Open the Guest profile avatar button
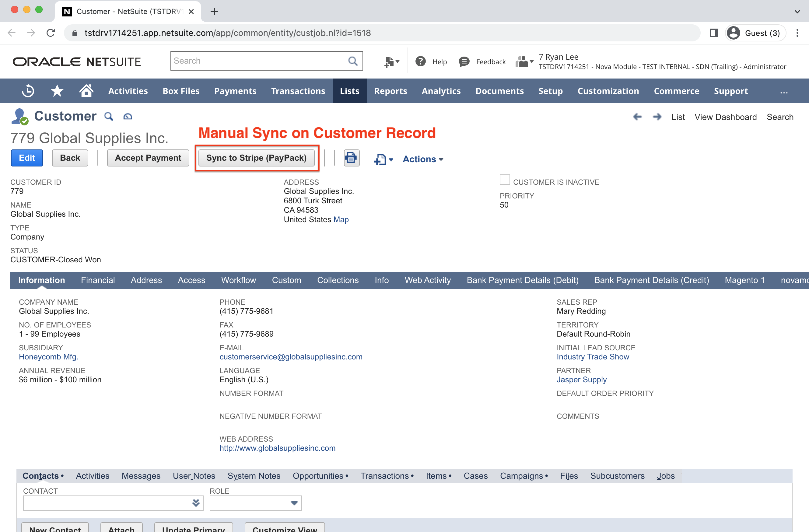This screenshot has width=809, height=532. 755,33
